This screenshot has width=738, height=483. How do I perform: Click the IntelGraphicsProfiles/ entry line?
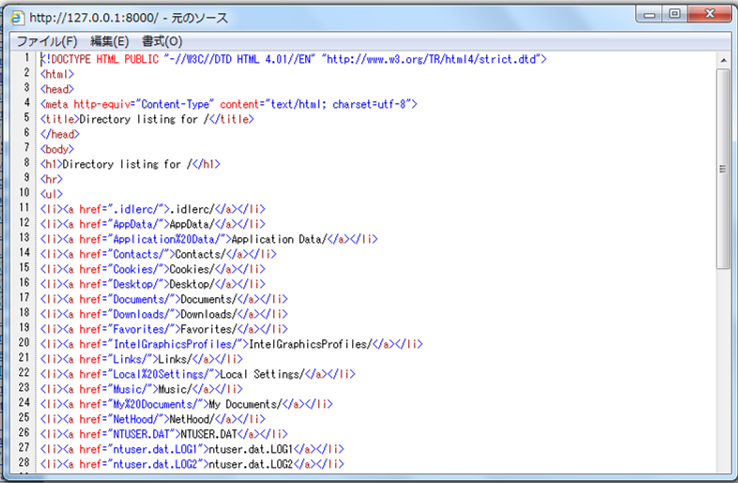[x=232, y=345]
